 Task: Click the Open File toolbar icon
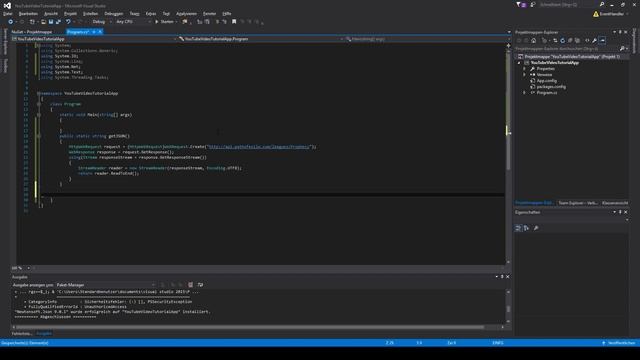(43, 22)
